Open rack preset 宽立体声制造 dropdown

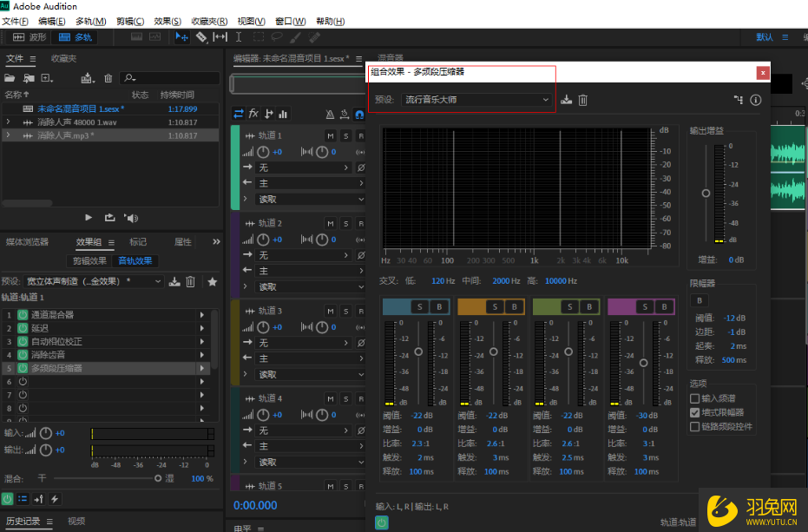(94, 281)
